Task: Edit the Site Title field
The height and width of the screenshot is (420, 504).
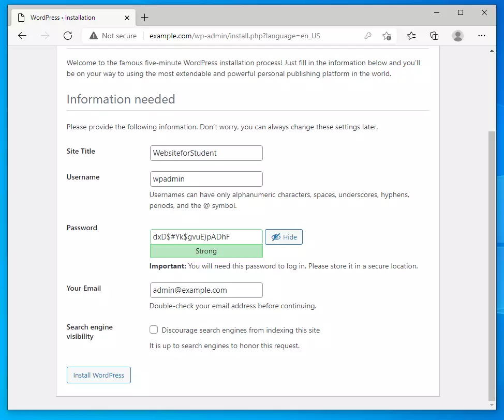Action: 206,153
